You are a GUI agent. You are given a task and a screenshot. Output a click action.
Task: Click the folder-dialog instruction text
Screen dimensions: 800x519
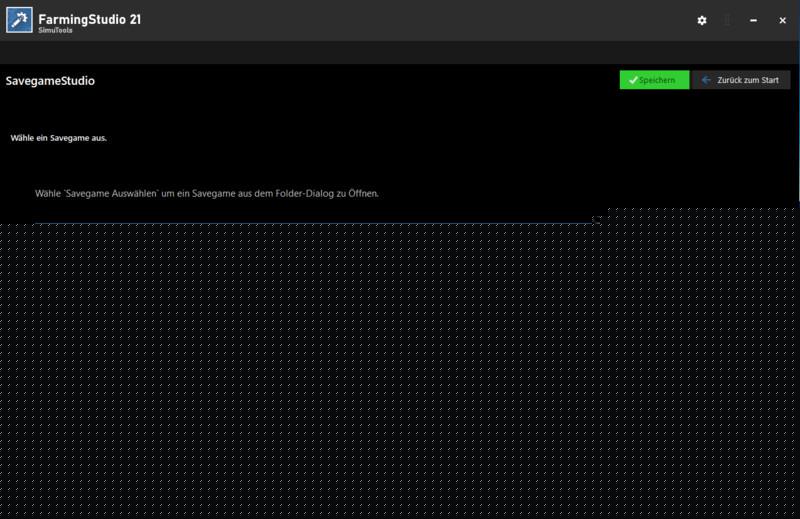(207, 192)
